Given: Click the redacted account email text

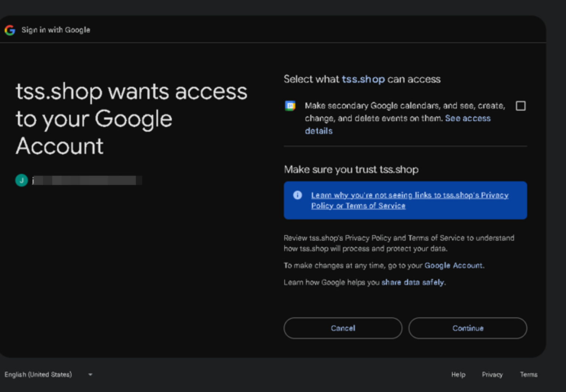Looking at the screenshot, I should [87, 180].
